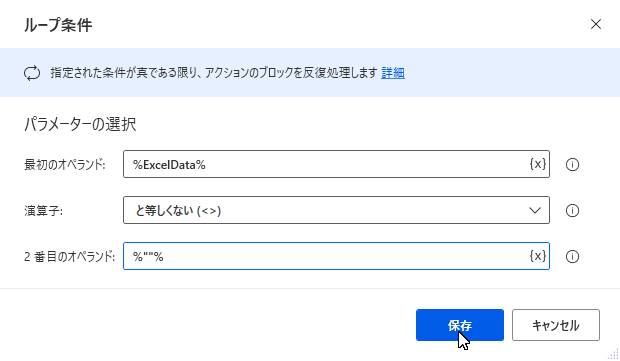The width and height of the screenshot is (620, 361).
Task: Click the 最初のオペランド label
Action: click(x=65, y=164)
